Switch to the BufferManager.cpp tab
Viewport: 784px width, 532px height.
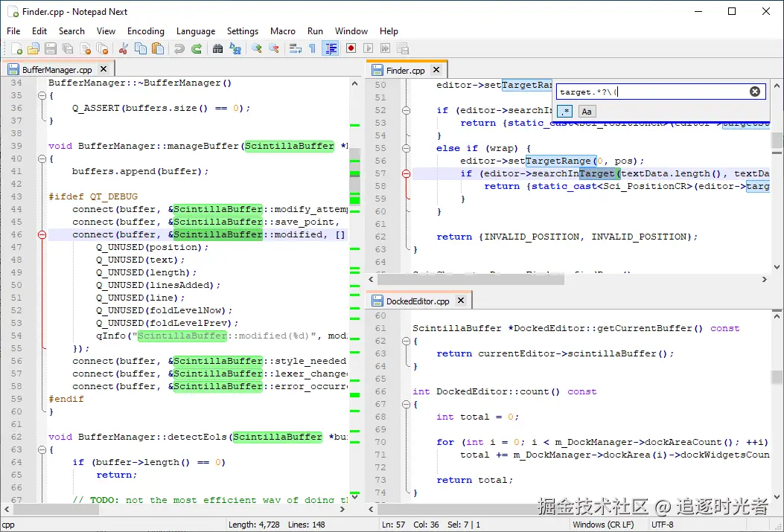coord(57,70)
